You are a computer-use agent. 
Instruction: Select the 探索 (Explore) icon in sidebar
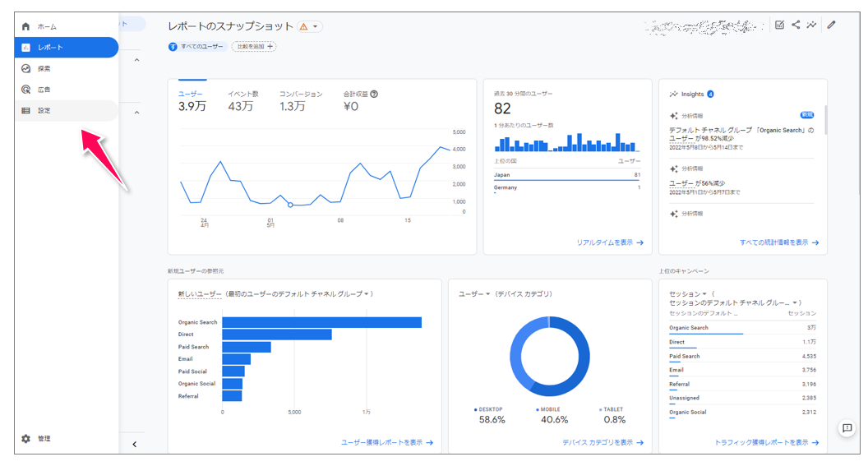coord(25,68)
